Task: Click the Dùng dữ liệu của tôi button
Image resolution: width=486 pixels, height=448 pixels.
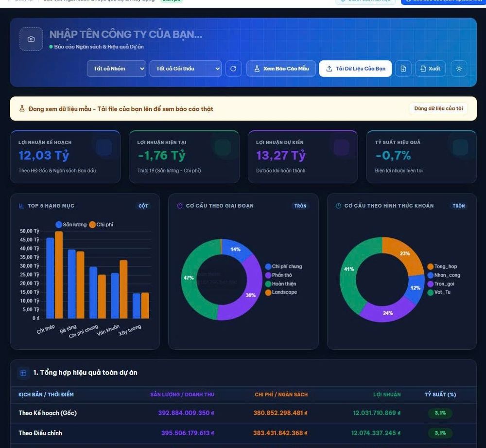Action: click(438, 108)
